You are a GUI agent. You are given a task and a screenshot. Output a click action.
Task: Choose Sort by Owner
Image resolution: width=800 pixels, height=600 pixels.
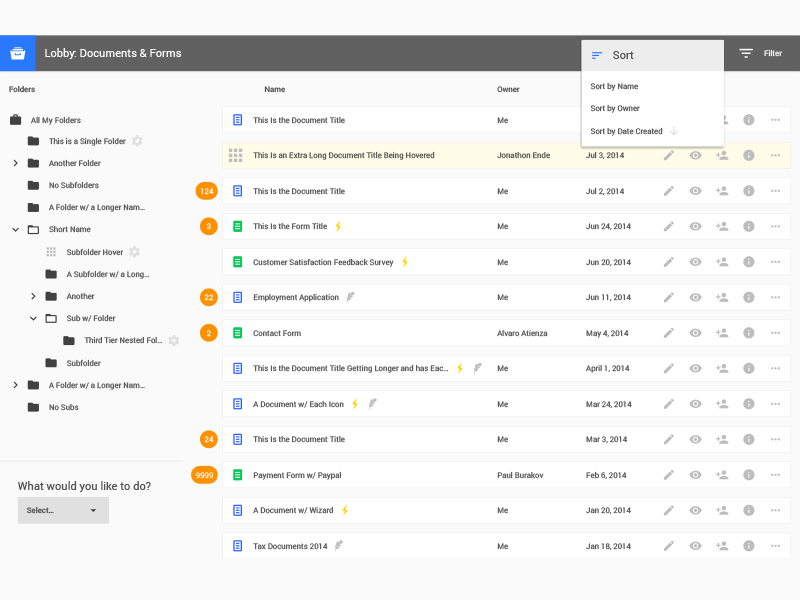tap(615, 108)
